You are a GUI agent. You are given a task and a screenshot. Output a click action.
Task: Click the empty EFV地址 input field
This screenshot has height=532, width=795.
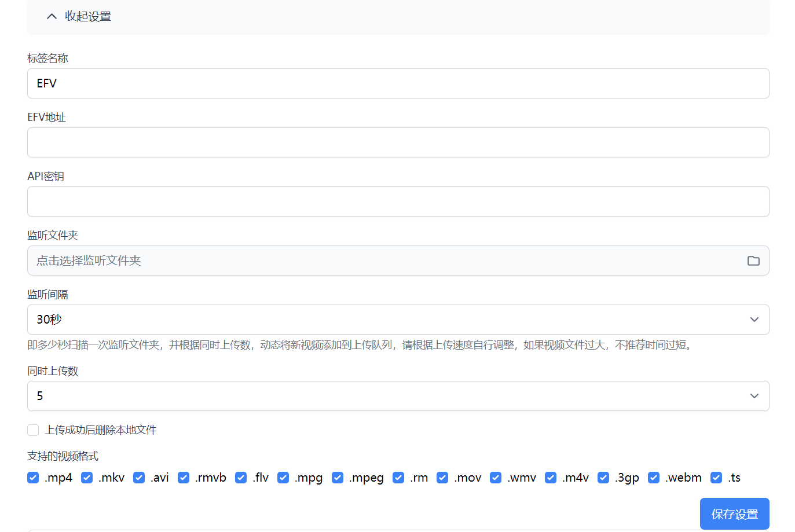click(x=398, y=142)
